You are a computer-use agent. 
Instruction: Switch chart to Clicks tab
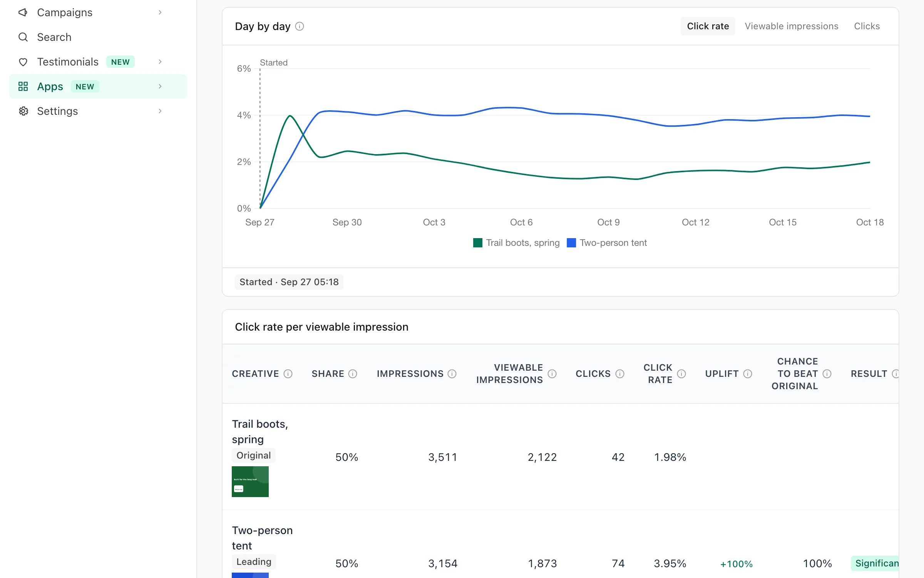pyautogui.click(x=867, y=26)
